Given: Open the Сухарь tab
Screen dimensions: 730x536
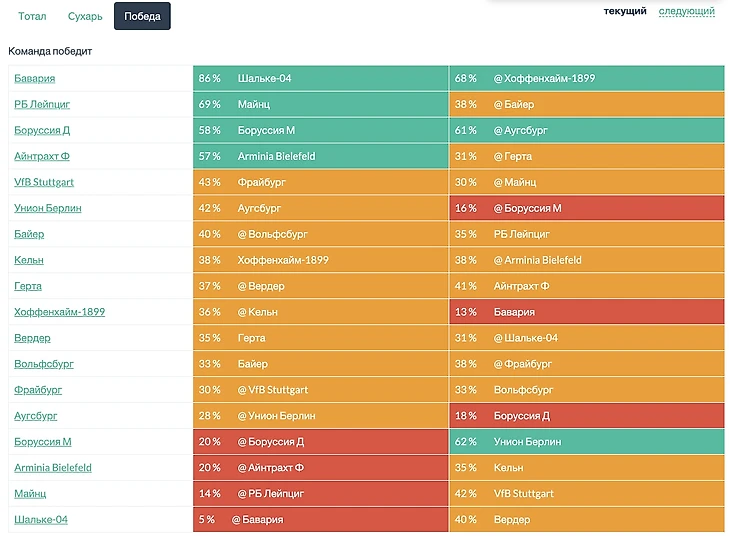Looking at the screenshot, I should [85, 16].
